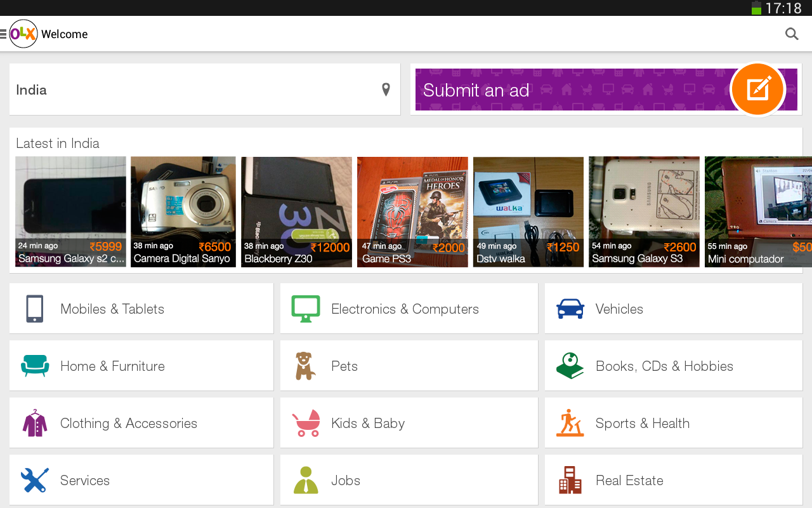Tap the Jobs person icon
Viewport: 812px width, 508px height.
pos(306,480)
